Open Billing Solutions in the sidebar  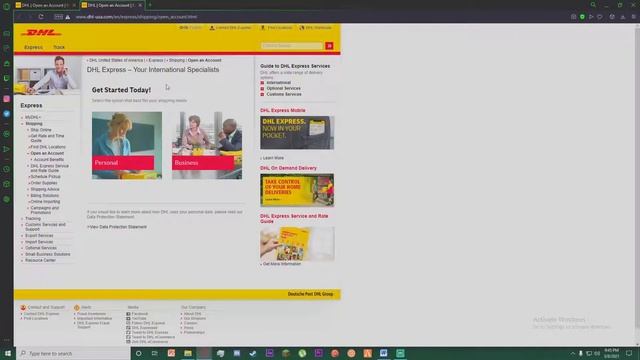point(44,196)
